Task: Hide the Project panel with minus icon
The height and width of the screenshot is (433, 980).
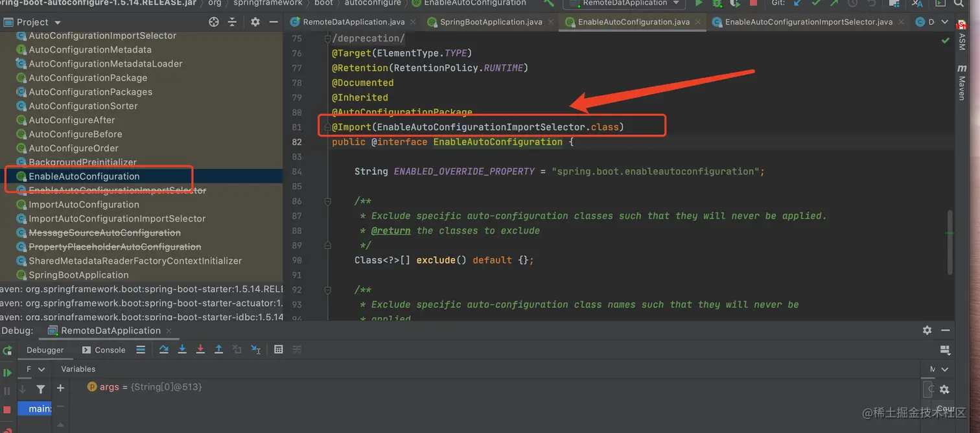Action: point(274,22)
